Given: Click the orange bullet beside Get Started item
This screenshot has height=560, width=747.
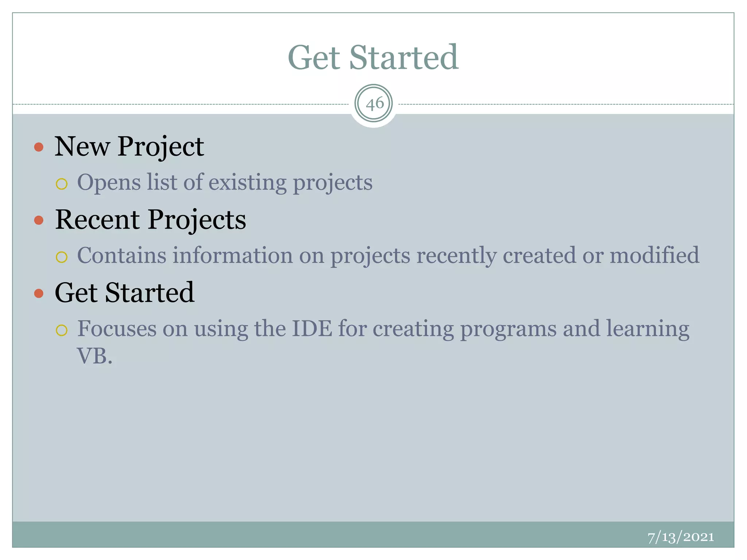Looking at the screenshot, I should pyautogui.click(x=39, y=293).
